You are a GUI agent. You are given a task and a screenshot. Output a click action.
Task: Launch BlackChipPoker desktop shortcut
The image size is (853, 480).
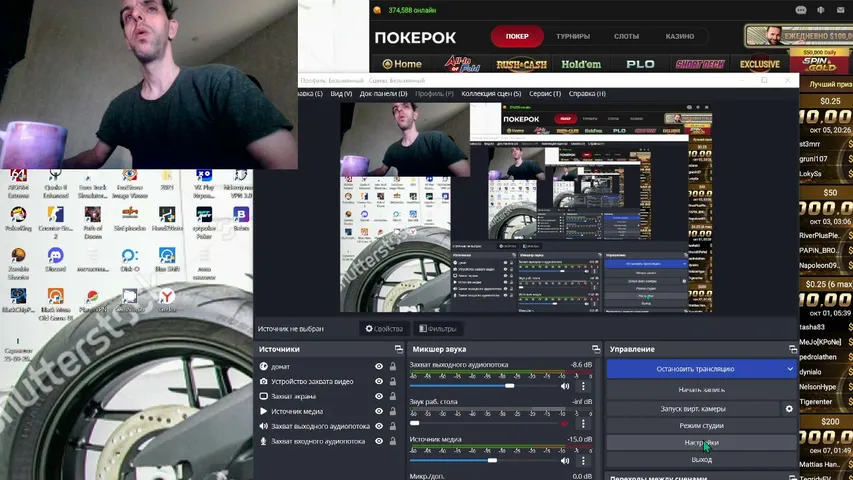(x=18, y=300)
